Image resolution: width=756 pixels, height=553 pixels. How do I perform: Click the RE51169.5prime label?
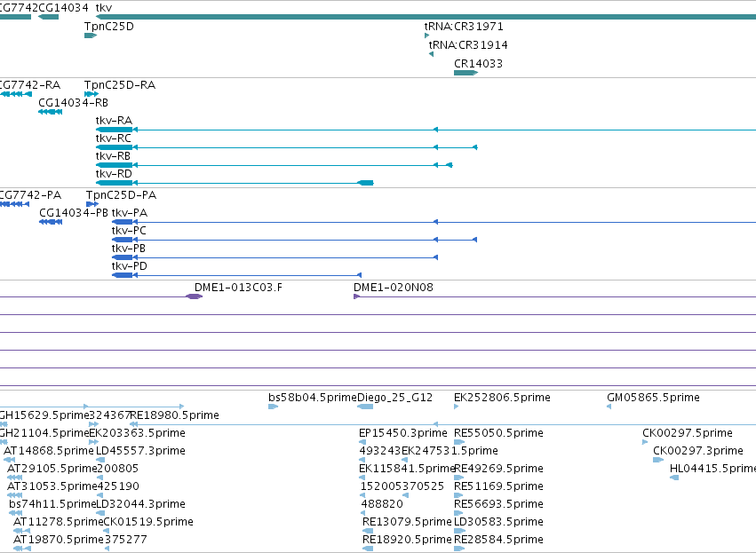498,486
